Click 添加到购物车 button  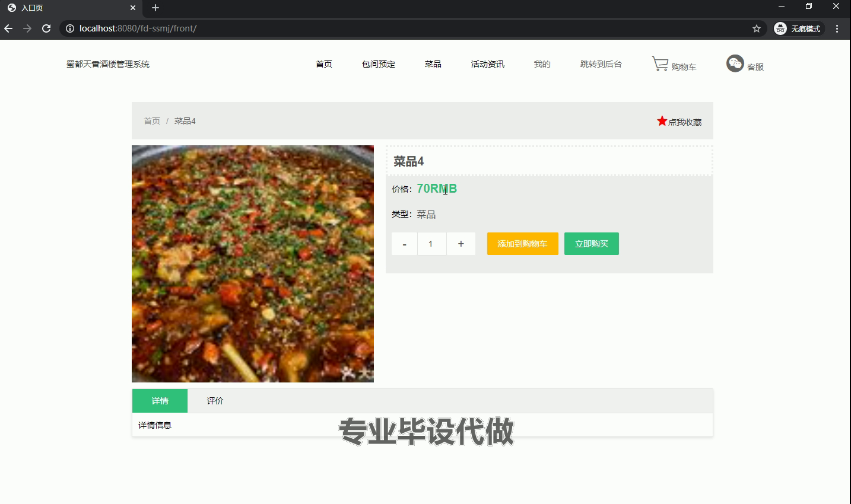pyautogui.click(x=523, y=244)
